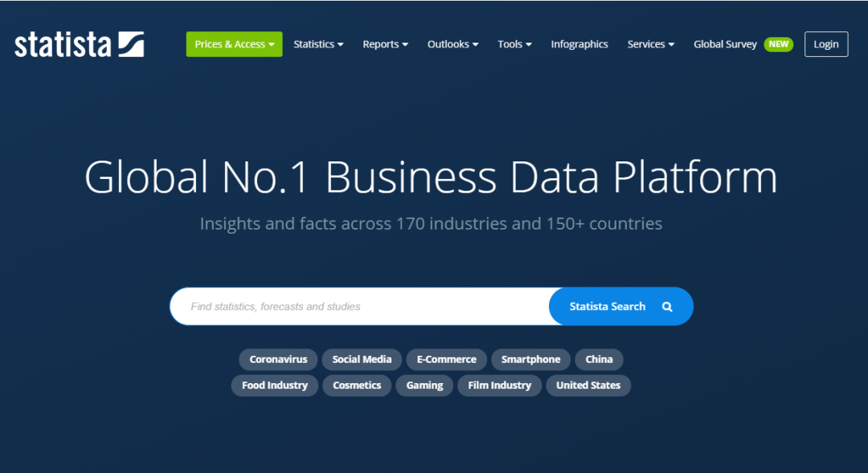Click the Statista logo

pos(79,44)
